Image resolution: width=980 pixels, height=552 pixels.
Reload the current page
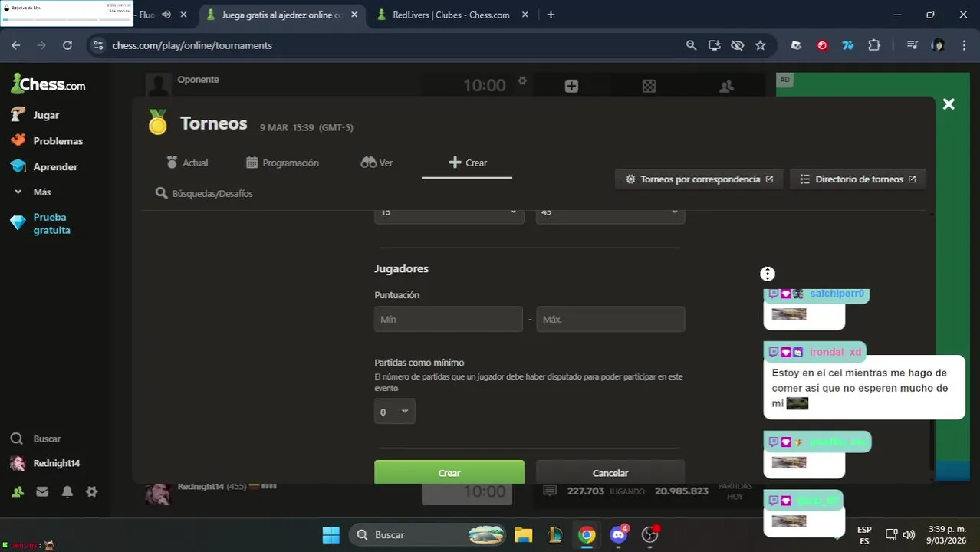point(67,45)
